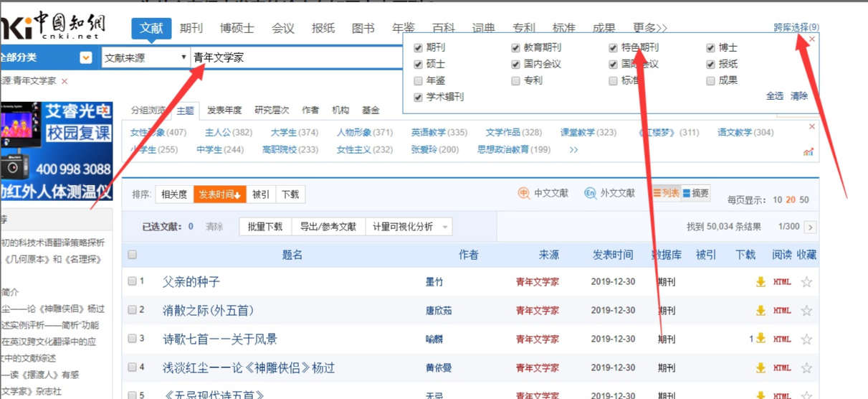Click the search box containing 青年文学家
The image size is (868, 399).
(294, 57)
